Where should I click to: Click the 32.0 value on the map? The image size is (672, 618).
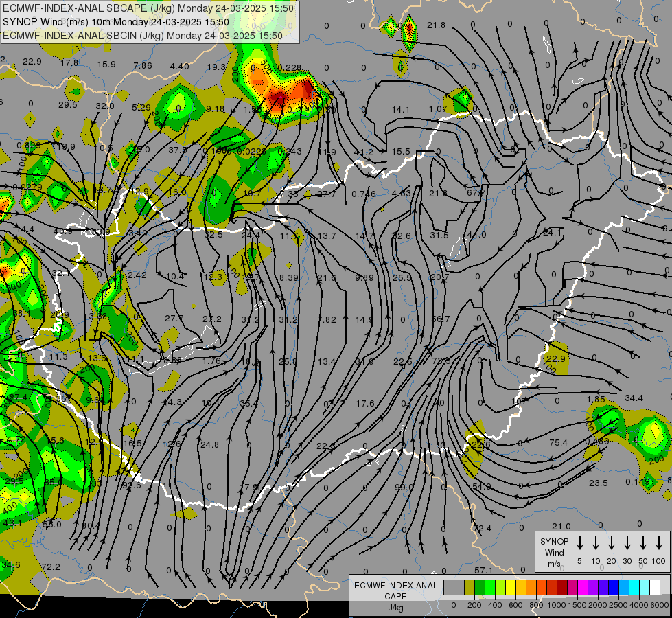(104, 106)
